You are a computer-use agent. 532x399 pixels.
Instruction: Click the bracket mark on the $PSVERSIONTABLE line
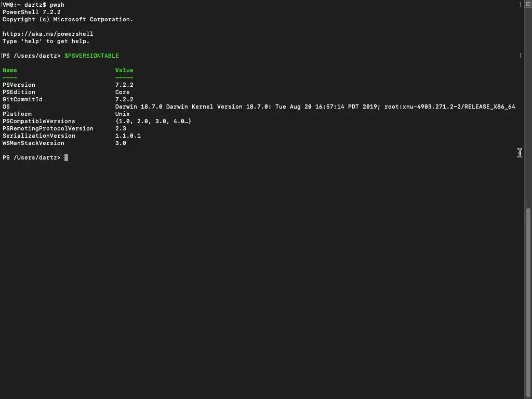click(x=520, y=56)
